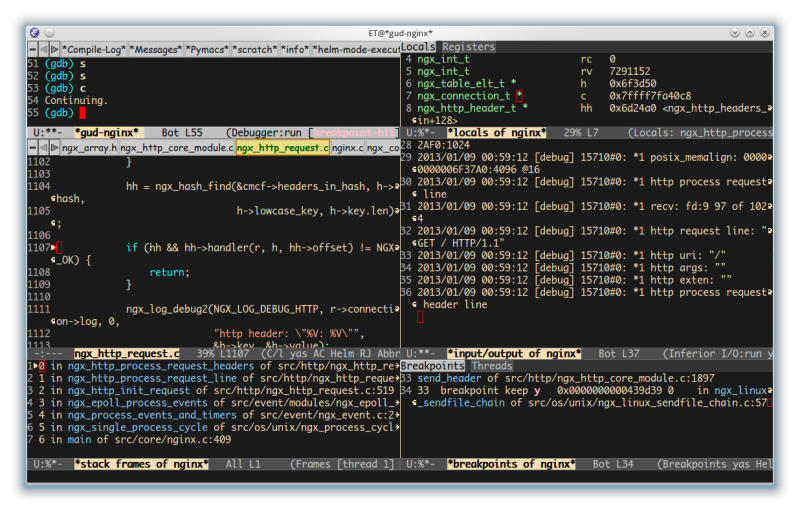This screenshot has width=800, height=511.
Task: Select the Locals tab
Action: tap(418, 47)
